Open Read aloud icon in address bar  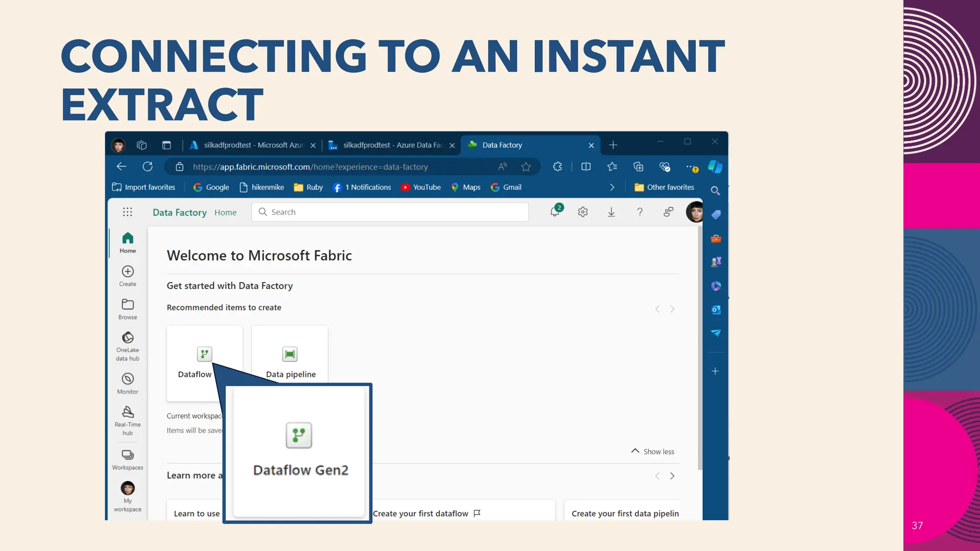point(502,166)
